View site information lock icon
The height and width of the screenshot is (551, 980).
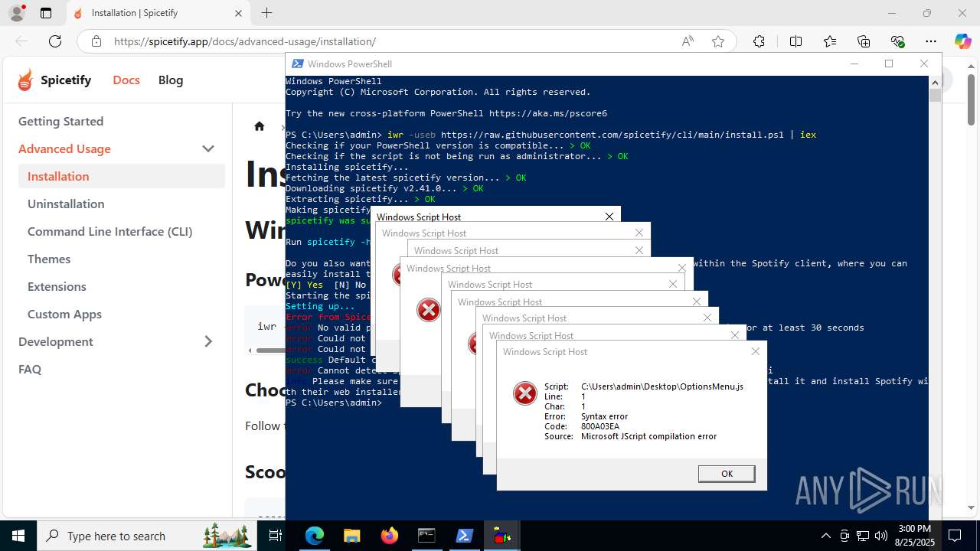click(x=96, y=41)
